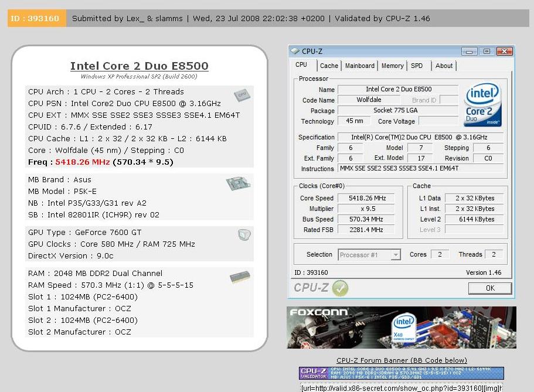Click the Level 2 6144 KBytes field

coord(474,219)
